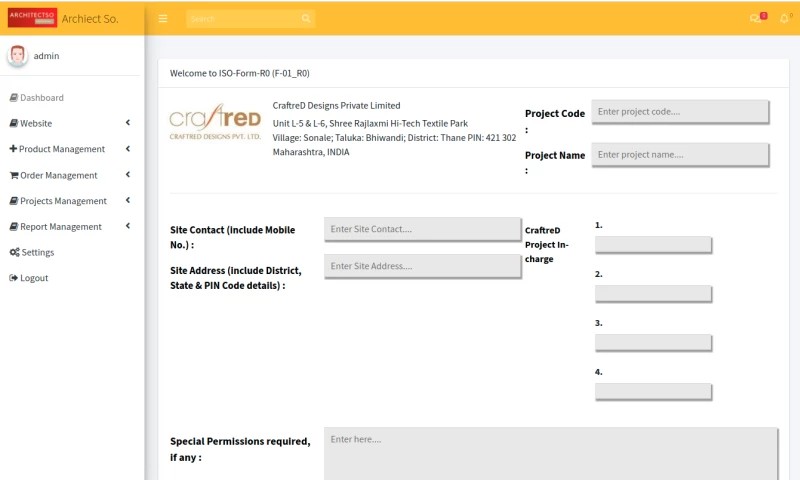Click the Logout link in sidebar
800x480 pixels.
pyautogui.click(x=34, y=278)
